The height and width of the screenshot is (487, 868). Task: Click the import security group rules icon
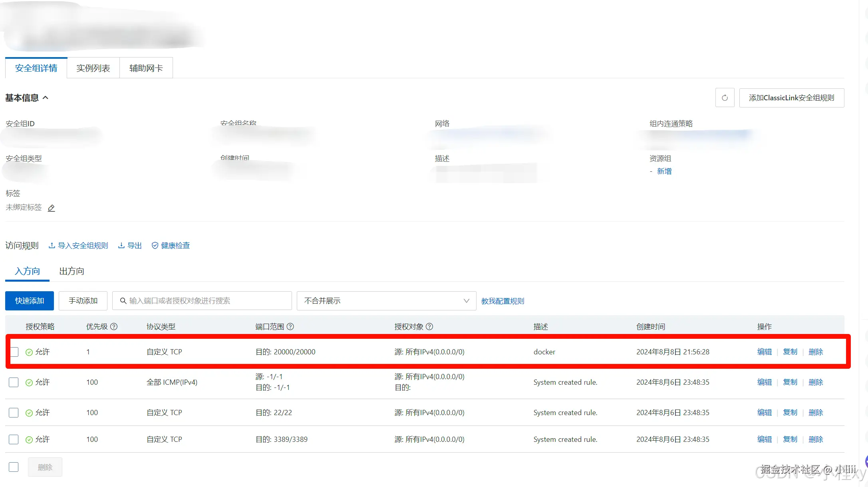tap(52, 245)
